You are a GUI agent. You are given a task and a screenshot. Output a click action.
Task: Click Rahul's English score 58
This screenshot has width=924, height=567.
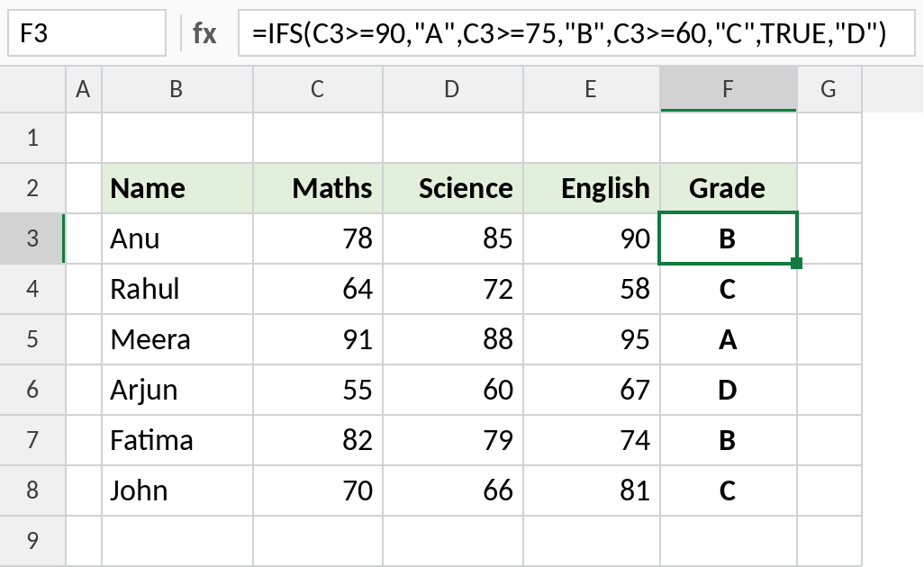591,289
